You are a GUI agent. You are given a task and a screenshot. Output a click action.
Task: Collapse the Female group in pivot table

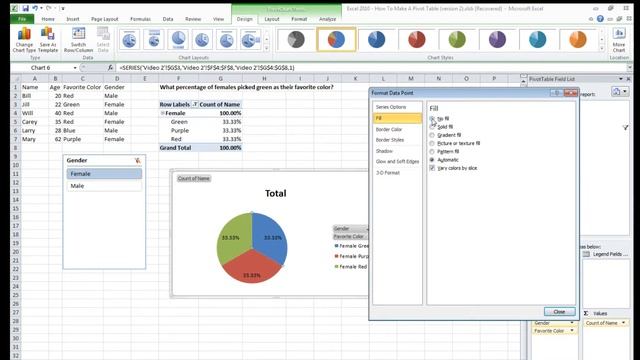tap(162, 113)
